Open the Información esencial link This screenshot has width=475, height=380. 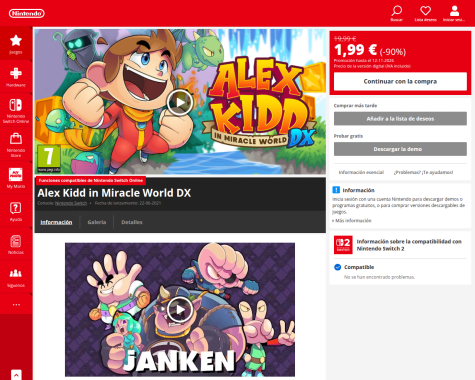tap(361, 172)
